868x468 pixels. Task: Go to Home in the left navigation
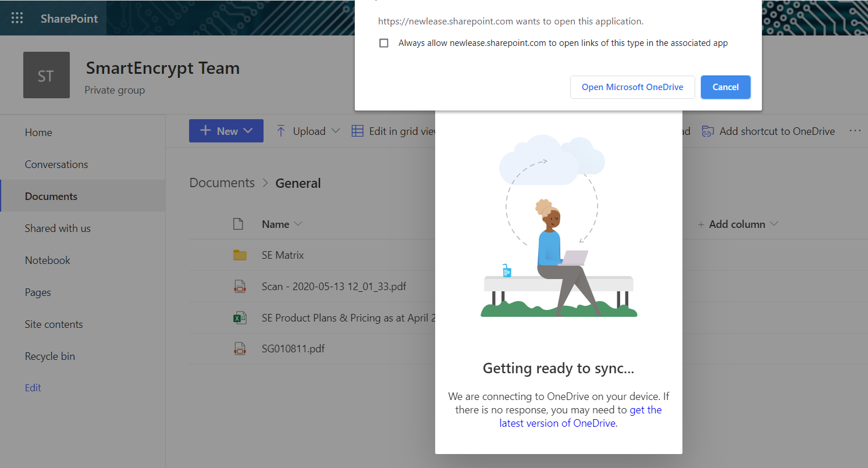pyautogui.click(x=38, y=133)
